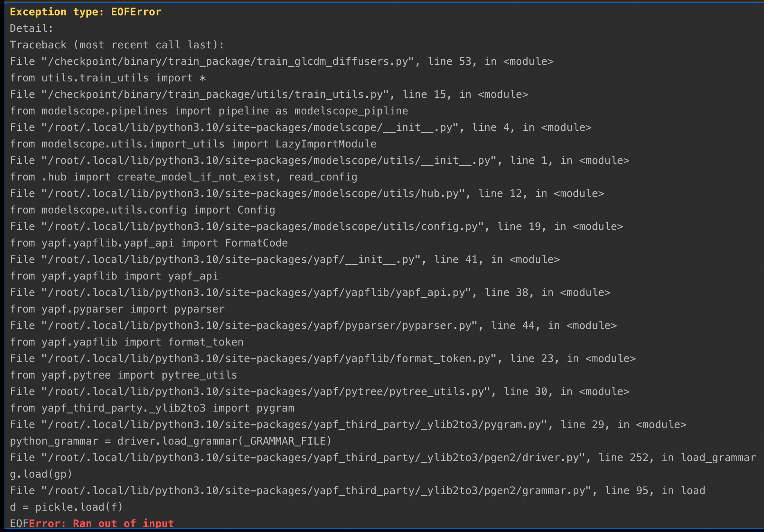Click 'from yapf.yapflib import format_token' line
This screenshot has width=764, height=532.
pyautogui.click(x=127, y=342)
